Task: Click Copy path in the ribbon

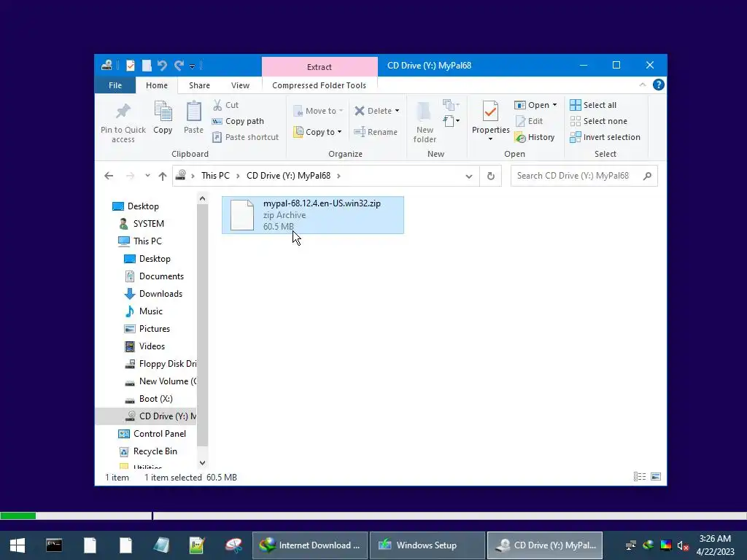Action: [239, 121]
